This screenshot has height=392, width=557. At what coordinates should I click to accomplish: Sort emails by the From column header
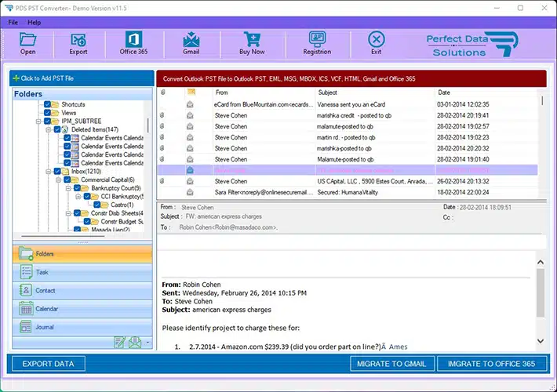click(264, 93)
